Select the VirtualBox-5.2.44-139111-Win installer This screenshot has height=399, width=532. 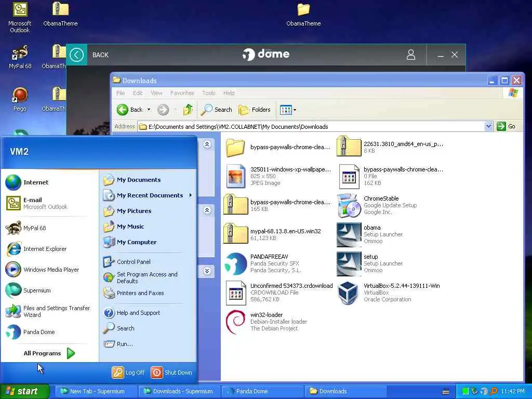pos(388,292)
